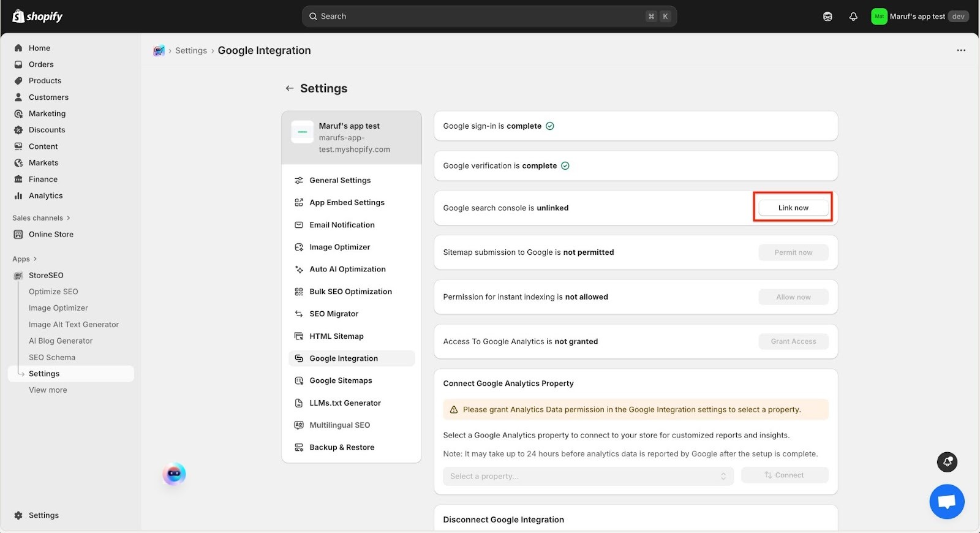Click the Maruf's app test store card
Image resolution: width=980 pixels, height=533 pixels.
pyautogui.click(x=352, y=138)
